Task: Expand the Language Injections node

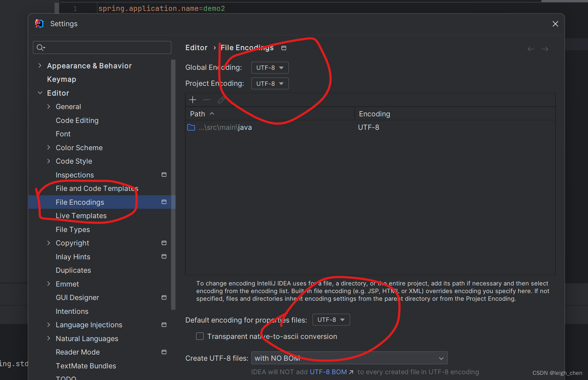Action: (49, 325)
